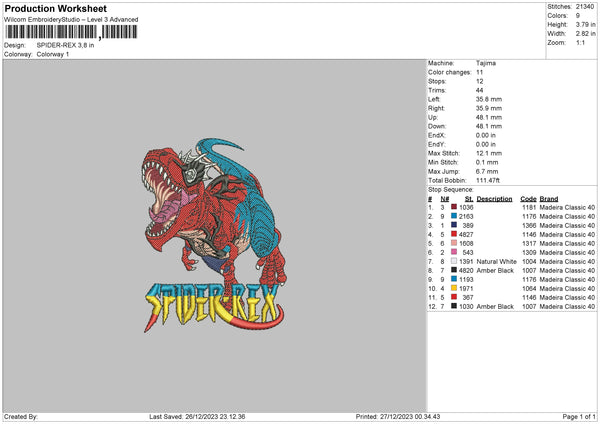Screen dimensions: 600x424
Task: Click the '48.1 mm' value next to Up
Action: pyautogui.click(x=489, y=117)
